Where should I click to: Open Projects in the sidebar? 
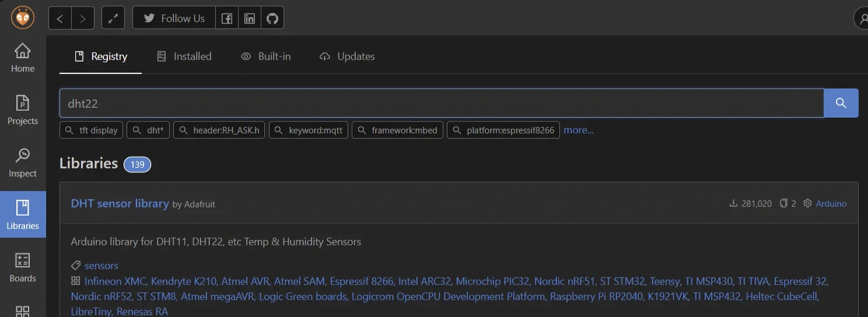(x=23, y=110)
